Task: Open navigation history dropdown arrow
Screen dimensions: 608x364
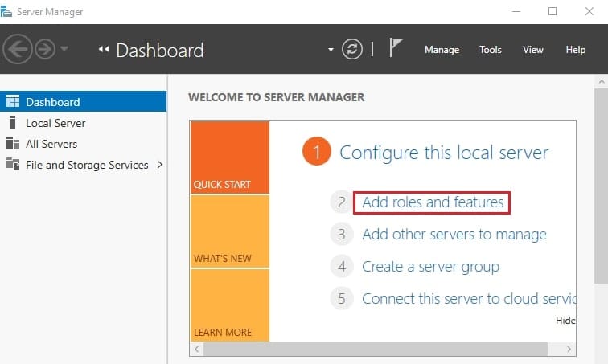Action: (64, 49)
